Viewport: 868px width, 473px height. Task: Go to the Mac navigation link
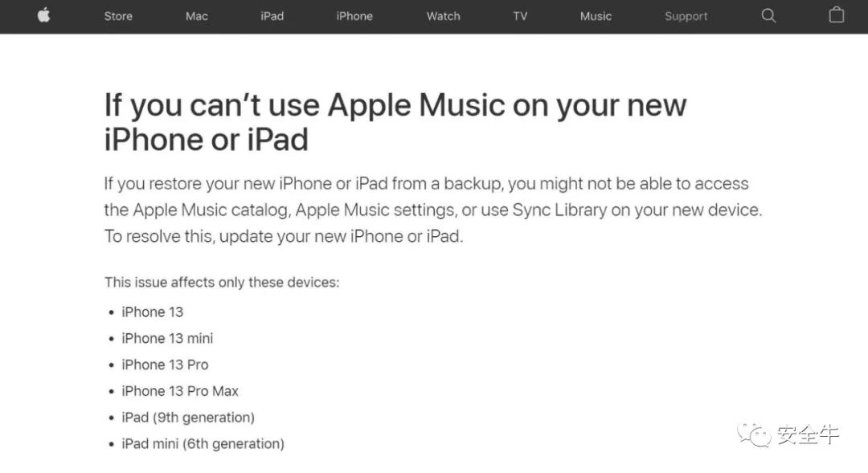pos(197,16)
